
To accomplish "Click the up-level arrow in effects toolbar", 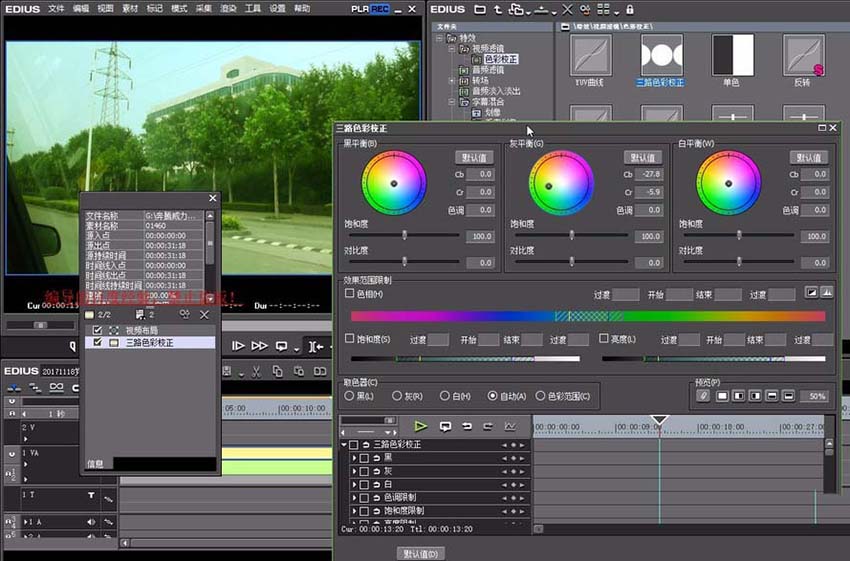I will (x=498, y=9).
